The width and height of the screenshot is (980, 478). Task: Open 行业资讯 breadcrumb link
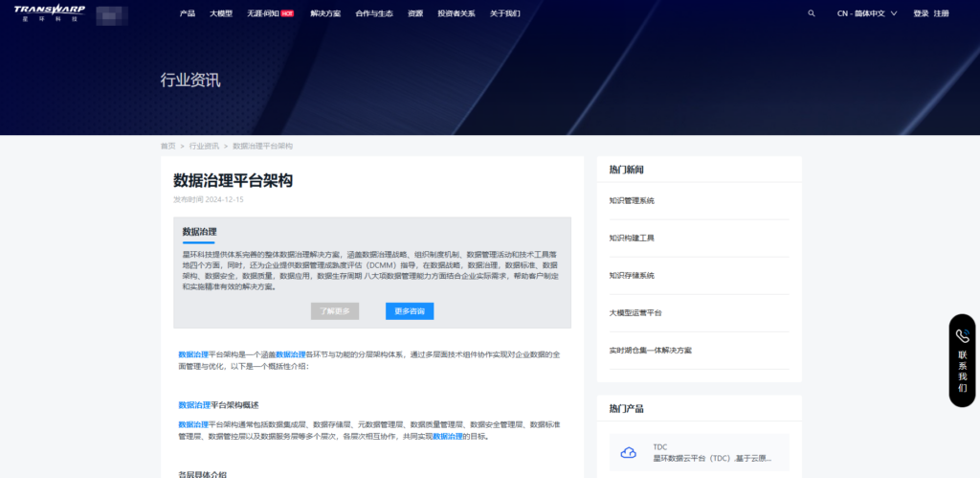coord(204,146)
